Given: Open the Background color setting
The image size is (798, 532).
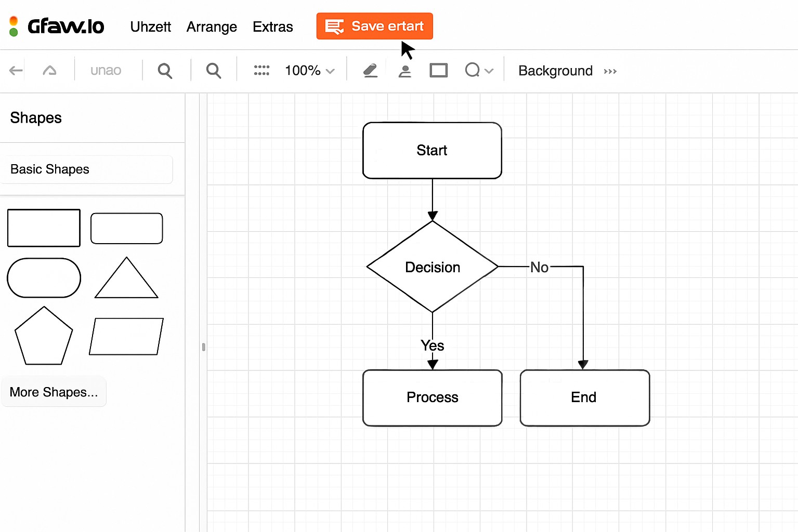Looking at the screenshot, I should (x=555, y=71).
